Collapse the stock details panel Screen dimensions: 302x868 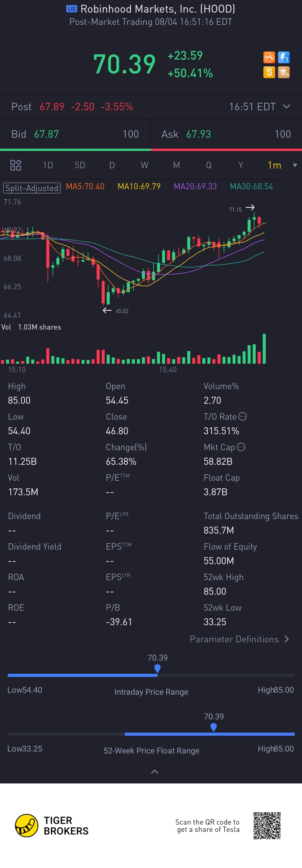pyautogui.click(x=155, y=771)
